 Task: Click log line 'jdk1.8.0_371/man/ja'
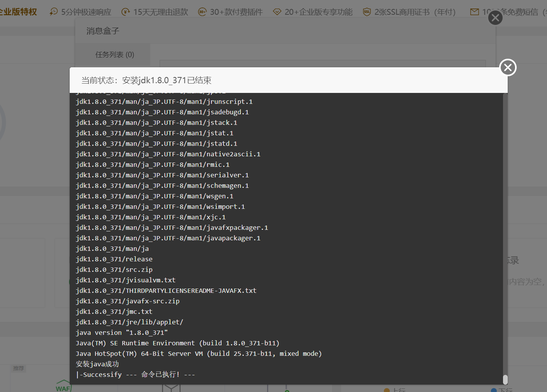[x=112, y=249]
